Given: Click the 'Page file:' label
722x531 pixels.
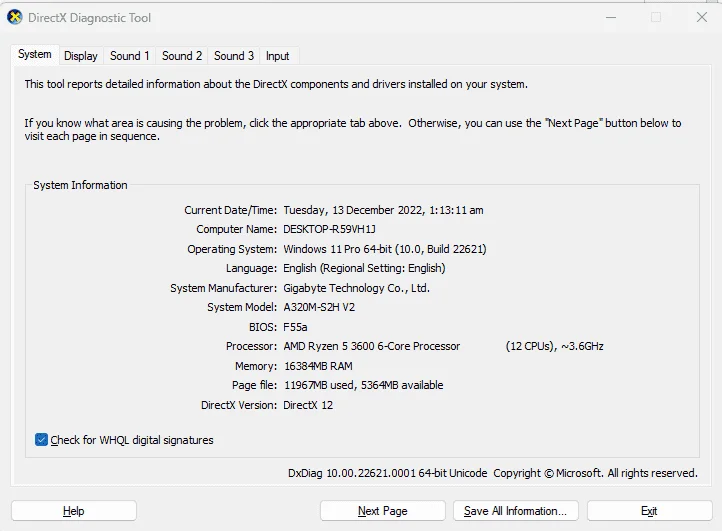Looking at the screenshot, I should pos(255,385).
